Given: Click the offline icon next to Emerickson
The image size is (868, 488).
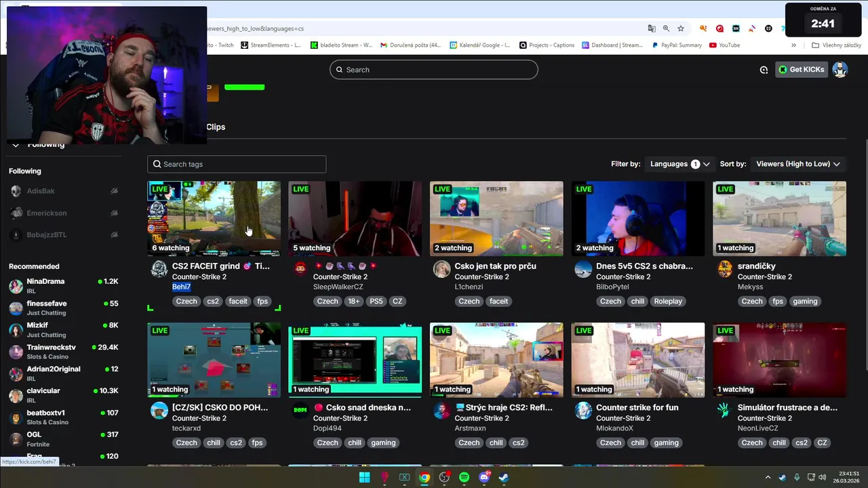Looking at the screenshot, I should [x=114, y=213].
